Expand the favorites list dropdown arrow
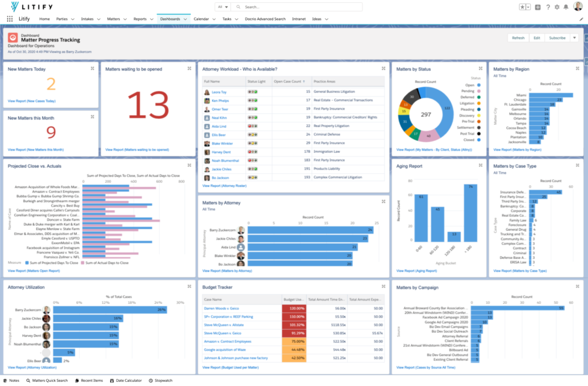The width and height of the screenshot is (588, 386). point(528,7)
